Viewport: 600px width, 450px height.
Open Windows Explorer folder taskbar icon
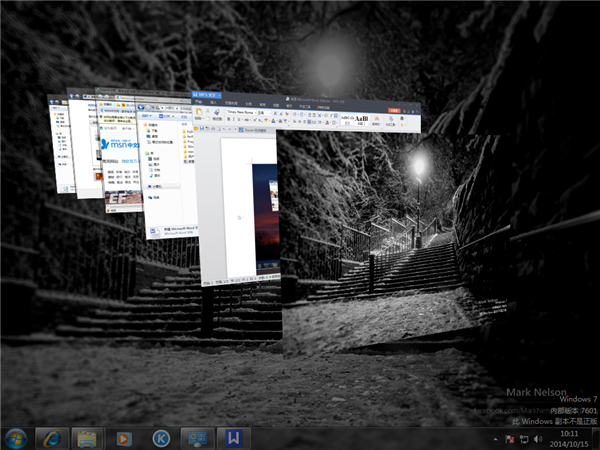click(87, 437)
